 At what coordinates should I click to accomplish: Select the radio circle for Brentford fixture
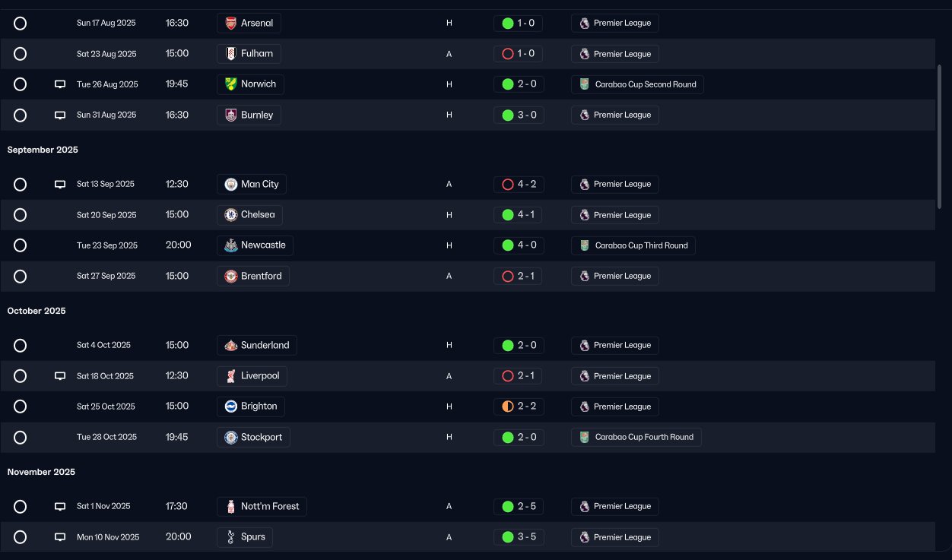pos(21,276)
